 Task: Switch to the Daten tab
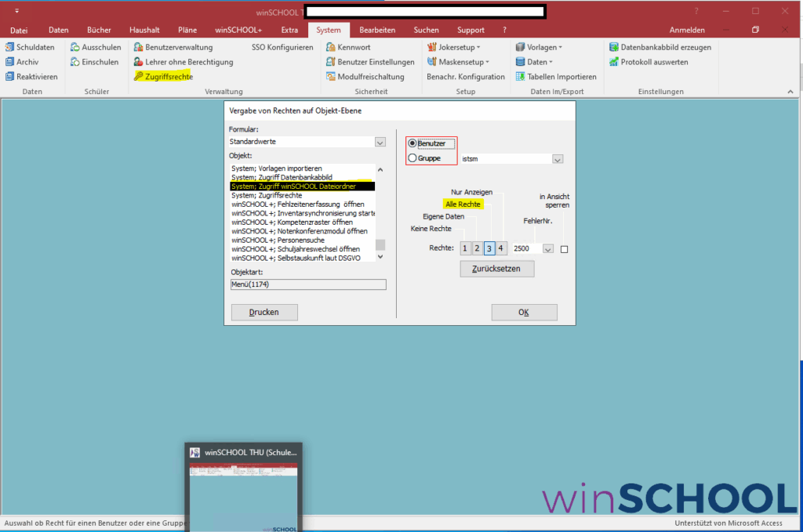tap(58, 31)
